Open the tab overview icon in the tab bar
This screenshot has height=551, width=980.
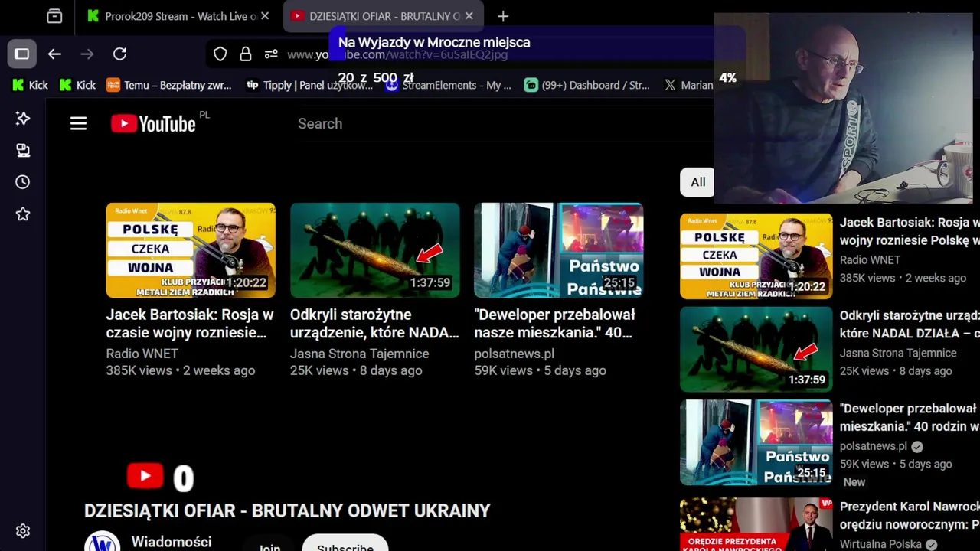coord(54,16)
